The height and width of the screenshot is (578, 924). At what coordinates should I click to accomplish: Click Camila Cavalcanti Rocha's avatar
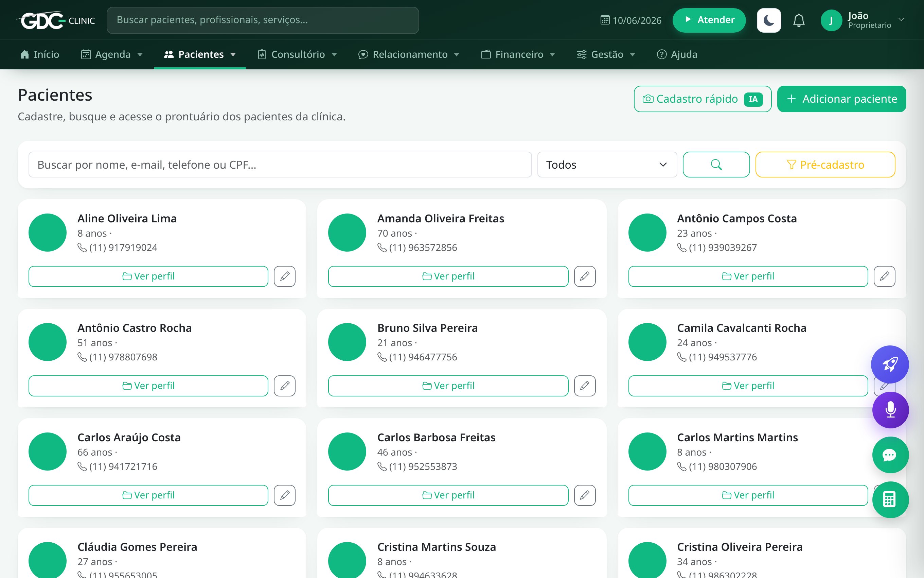point(647,342)
